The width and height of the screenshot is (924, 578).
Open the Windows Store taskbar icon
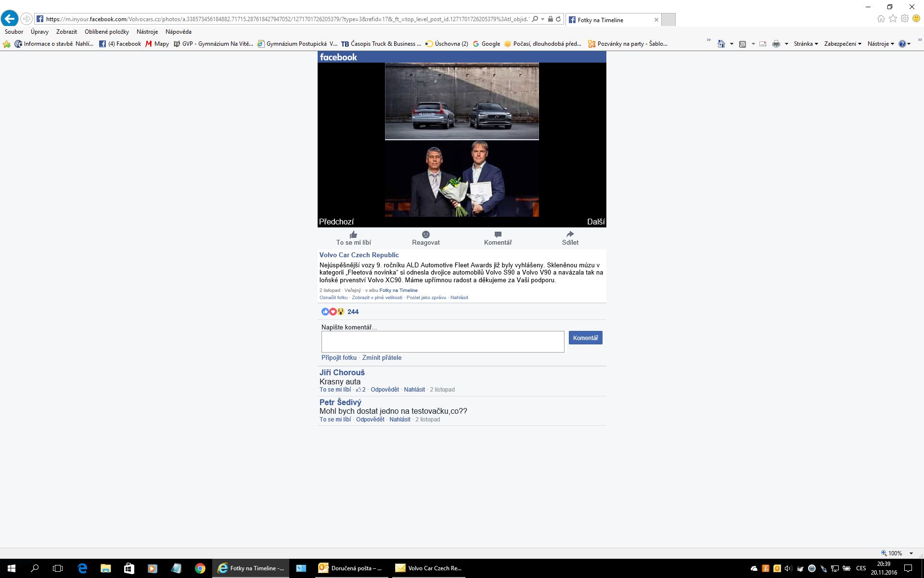pyautogui.click(x=129, y=568)
